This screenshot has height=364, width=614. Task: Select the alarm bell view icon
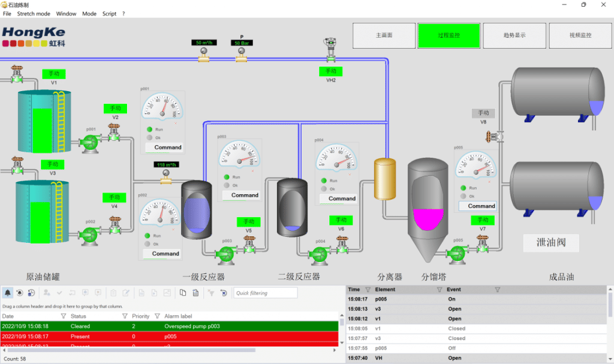pos(8,293)
